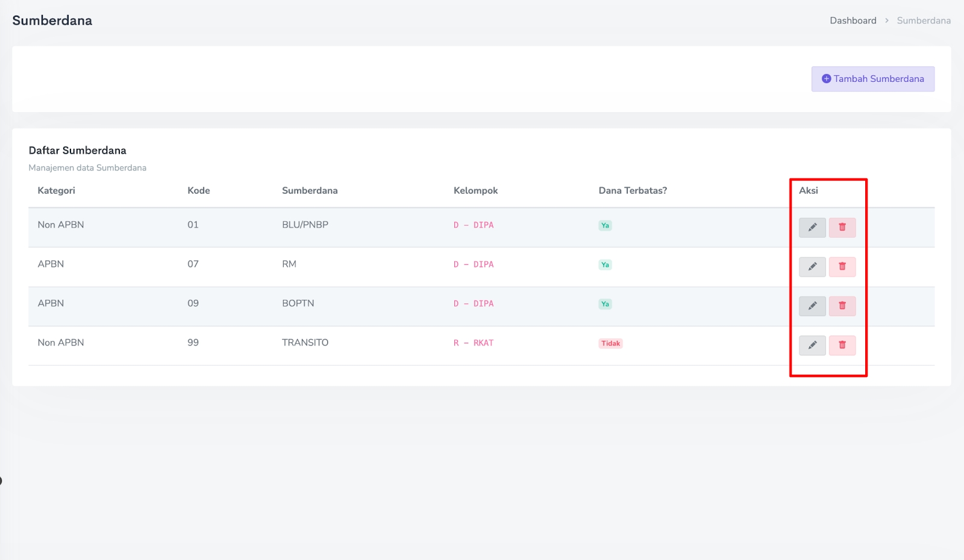Open edit for the BOPTN row
The width and height of the screenshot is (964, 560).
point(812,306)
